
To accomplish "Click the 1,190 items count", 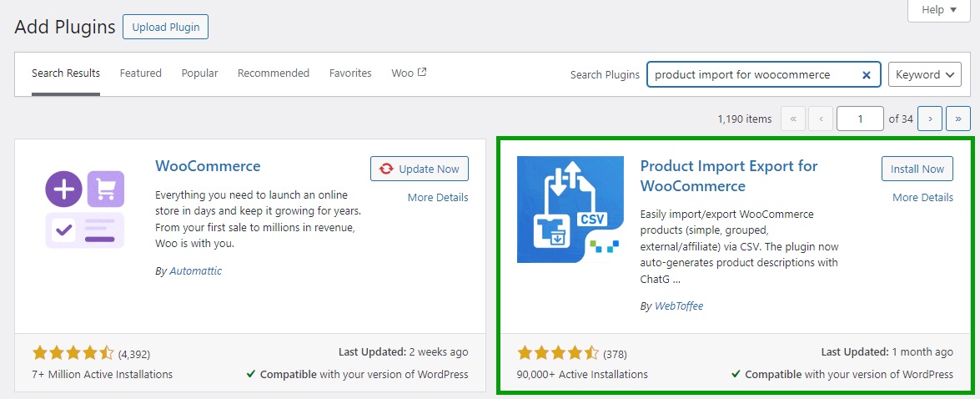I will 744,119.
